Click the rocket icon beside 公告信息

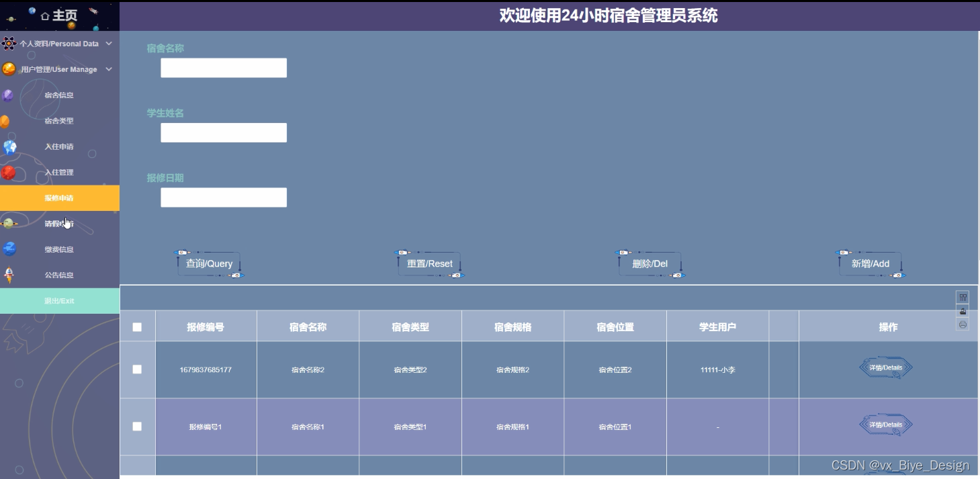pyautogui.click(x=9, y=275)
